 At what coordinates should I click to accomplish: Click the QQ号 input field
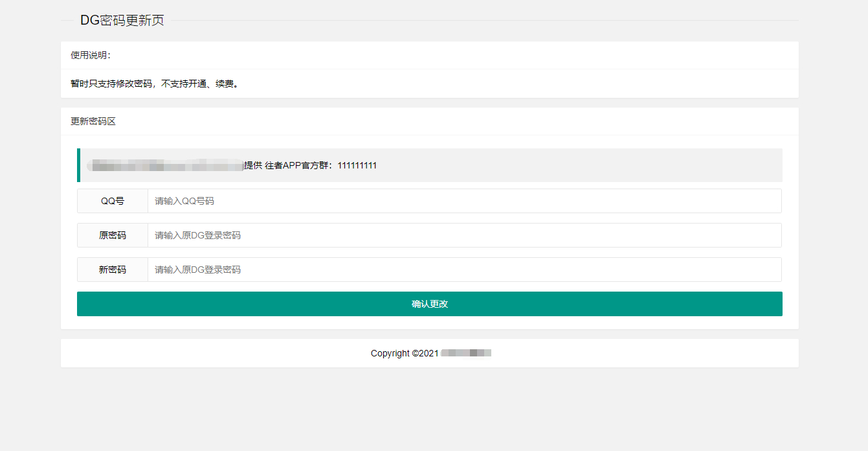point(388,201)
